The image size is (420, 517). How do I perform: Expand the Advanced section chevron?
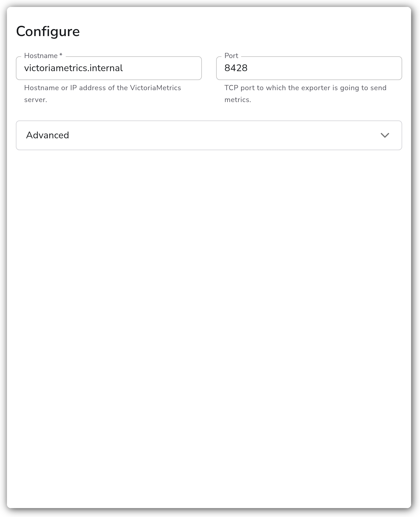[385, 135]
